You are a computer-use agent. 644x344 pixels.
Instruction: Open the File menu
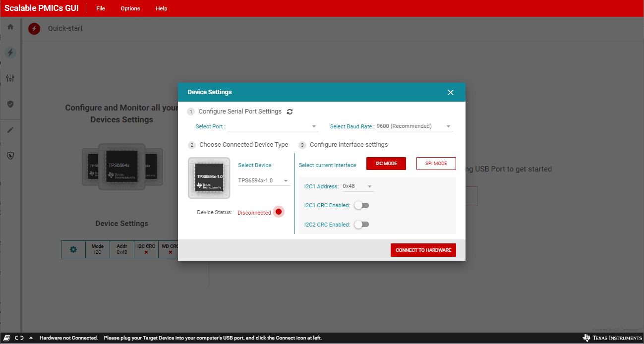pyautogui.click(x=101, y=8)
